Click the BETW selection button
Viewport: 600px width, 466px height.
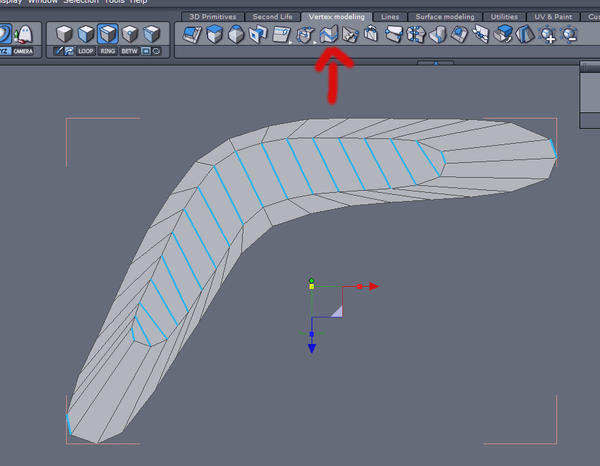[129, 51]
